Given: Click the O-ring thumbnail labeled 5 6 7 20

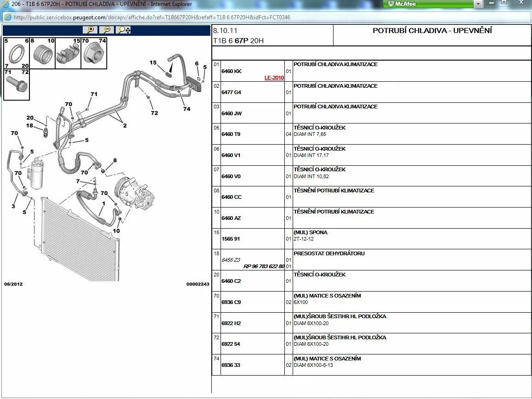Looking at the screenshot, I should pos(16,53).
